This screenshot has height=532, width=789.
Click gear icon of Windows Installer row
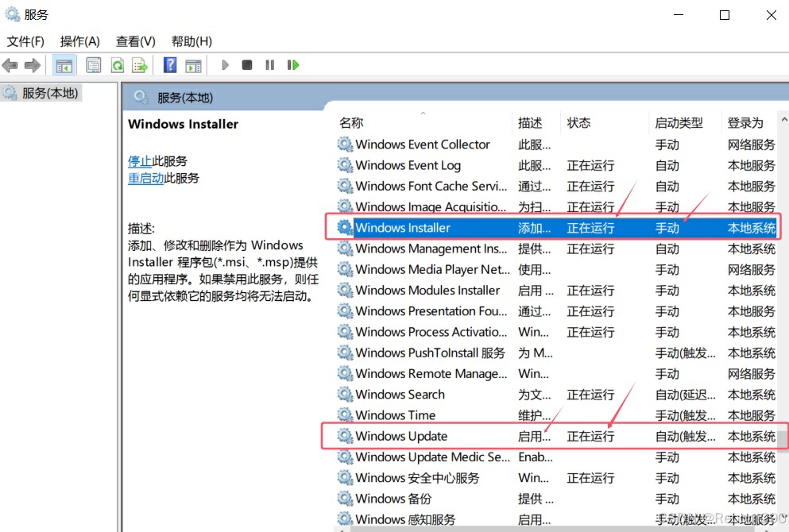[345, 228]
